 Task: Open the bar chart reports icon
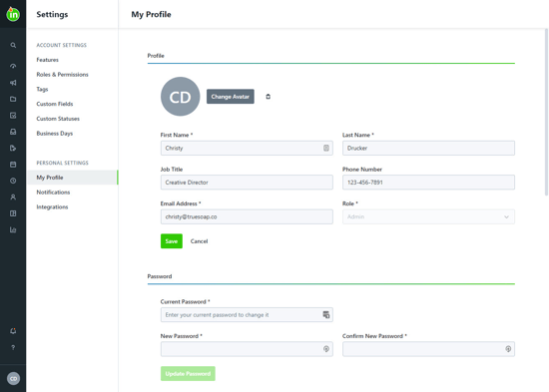(13, 230)
